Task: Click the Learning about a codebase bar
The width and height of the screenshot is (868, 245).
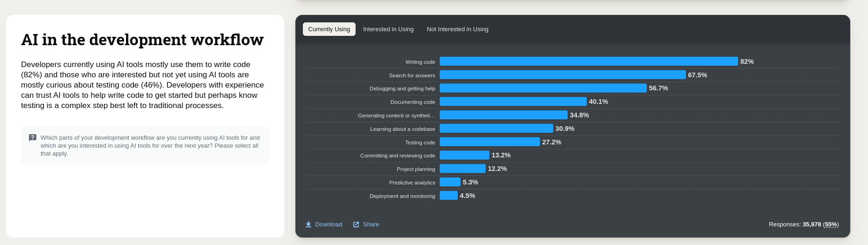Action: tap(496, 129)
